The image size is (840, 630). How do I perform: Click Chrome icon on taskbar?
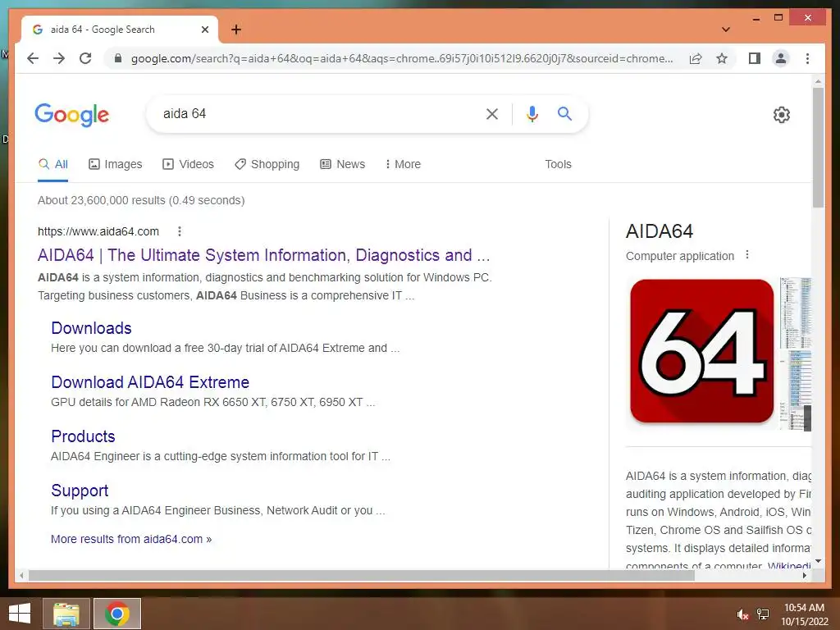pyautogui.click(x=117, y=614)
